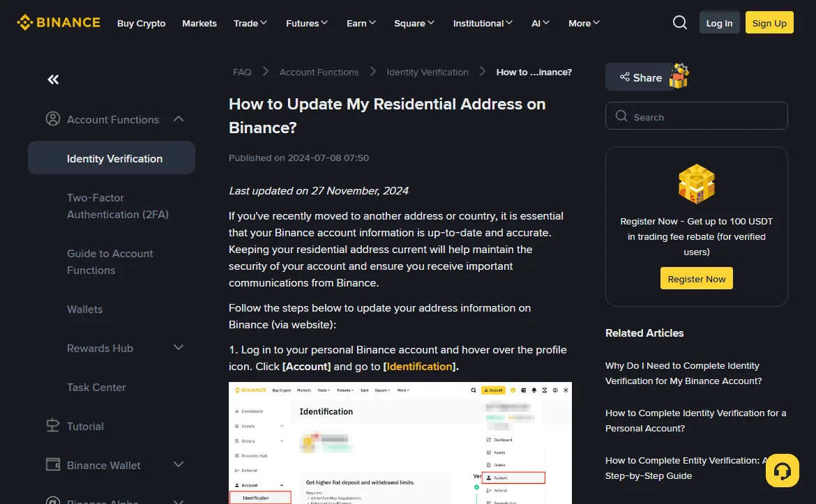Viewport: 816px width, 504px height.
Task: Open the Markets page
Action: tap(199, 24)
